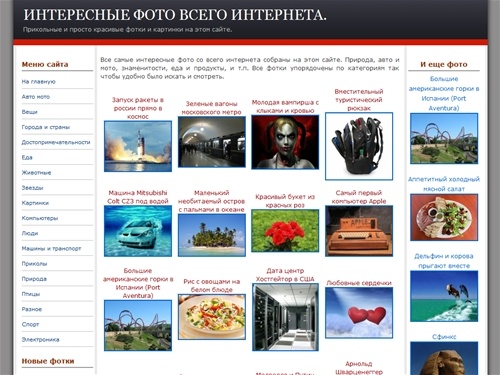
Task: Open the 'Картинки' category
Action: (35, 203)
